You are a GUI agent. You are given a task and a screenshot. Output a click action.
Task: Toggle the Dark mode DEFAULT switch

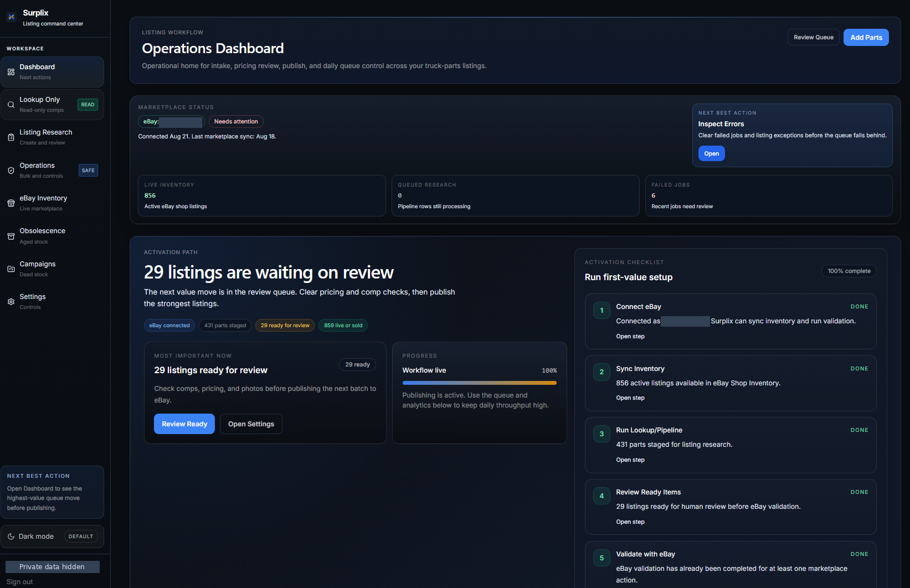tap(81, 537)
